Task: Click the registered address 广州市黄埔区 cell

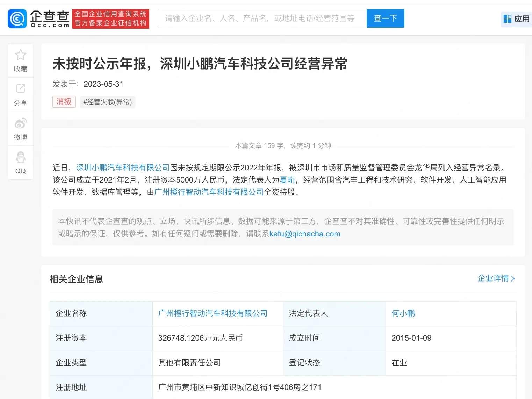Action: click(335, 387)
